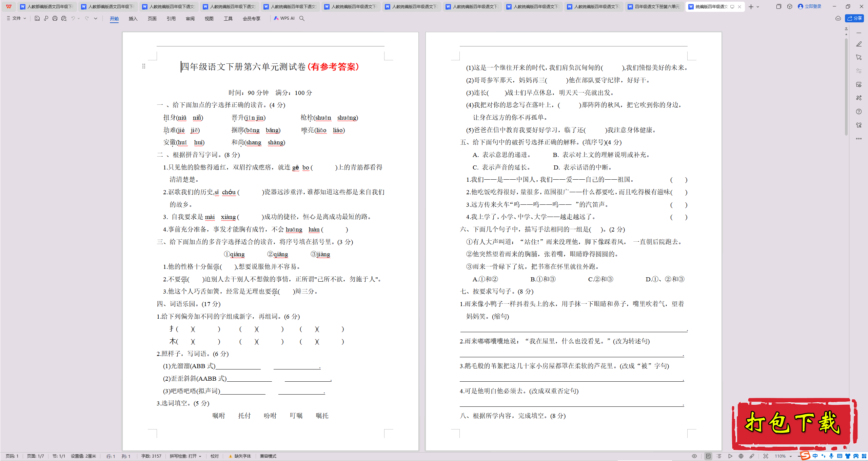The width and height of the screenshot is (868, 461).
Task: Toggle page layout view button
Action: click(x=708, y=456)
